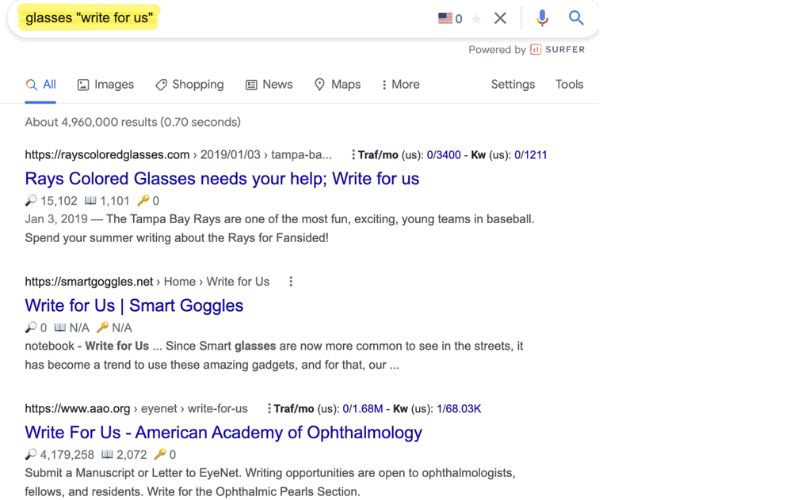This screenshot has width=800, height=500.
Task: Click the star icon in the search bar
Action: point(476,19)
